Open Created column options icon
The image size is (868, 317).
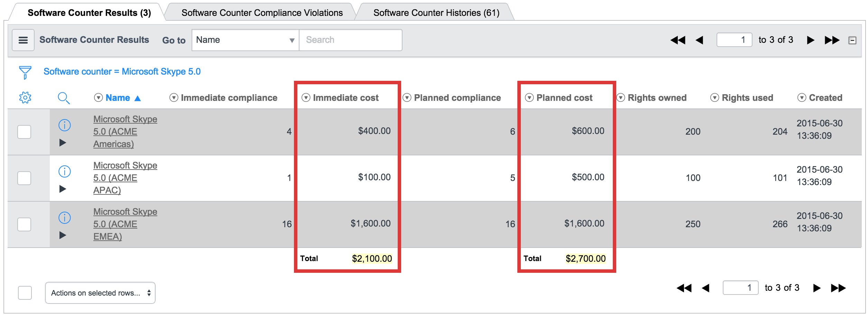[x=802, y=98]
